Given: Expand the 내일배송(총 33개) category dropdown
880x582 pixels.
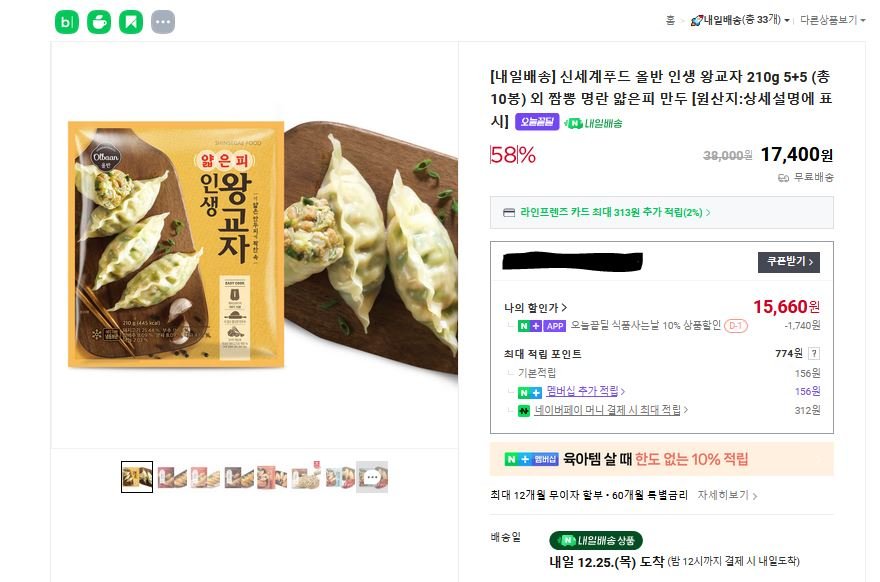Looking at the screenshot, I should [741, 20].
